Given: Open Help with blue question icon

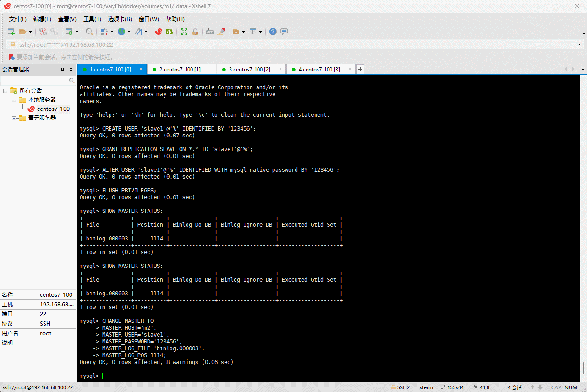Looking at the screenshot, I should [273, 32].
